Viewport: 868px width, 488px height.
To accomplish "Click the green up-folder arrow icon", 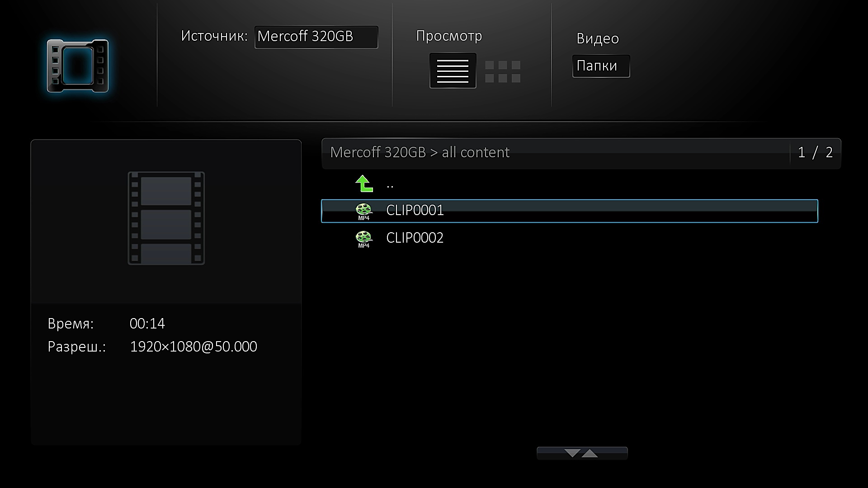I will tap(364, 184).
